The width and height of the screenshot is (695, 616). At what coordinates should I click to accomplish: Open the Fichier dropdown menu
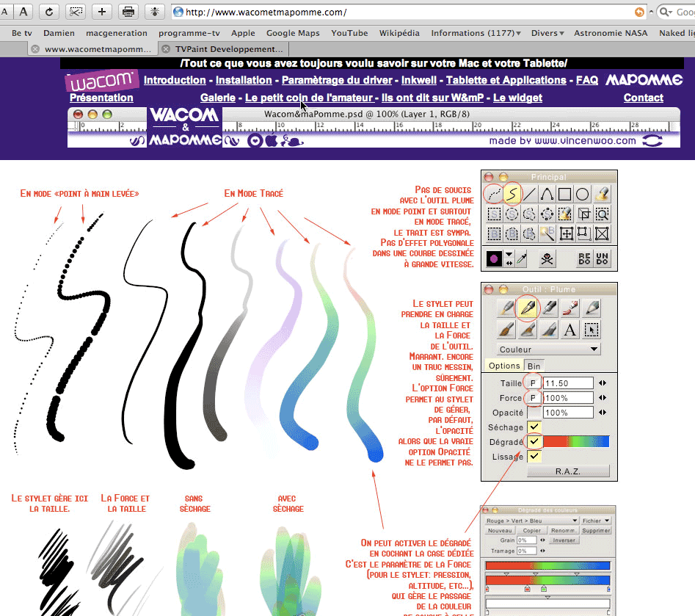[596, 521]
